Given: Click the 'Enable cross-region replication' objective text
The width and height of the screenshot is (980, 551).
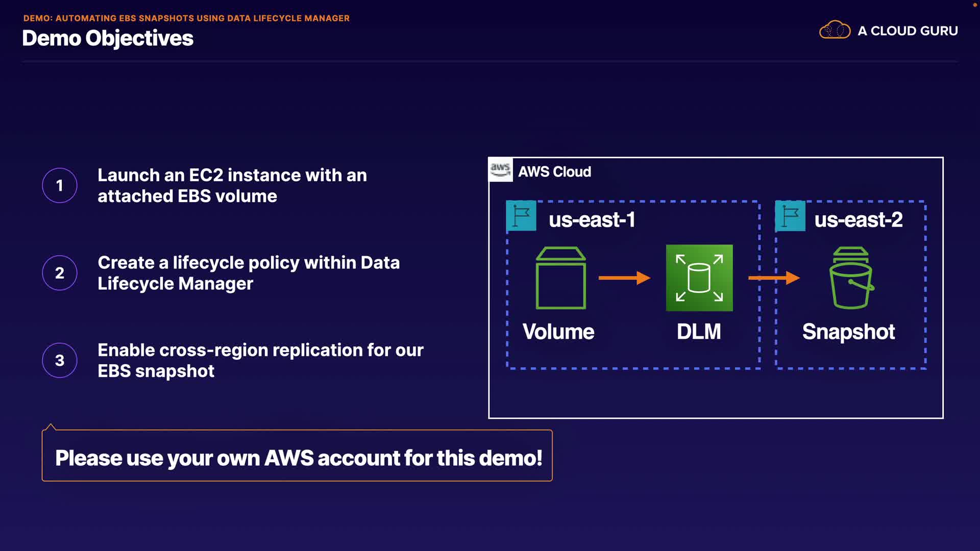Looking at the screenshot, I should [260, 360].
